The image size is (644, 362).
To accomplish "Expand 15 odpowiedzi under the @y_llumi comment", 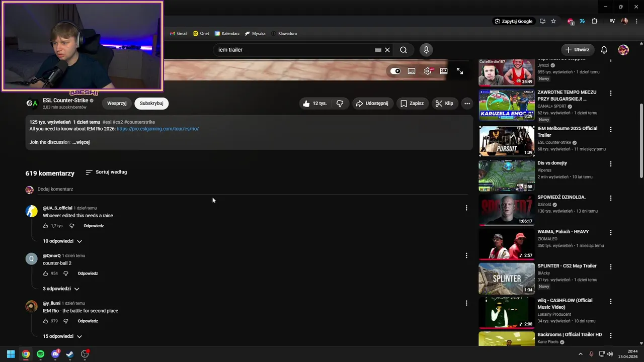I will 62,336.
